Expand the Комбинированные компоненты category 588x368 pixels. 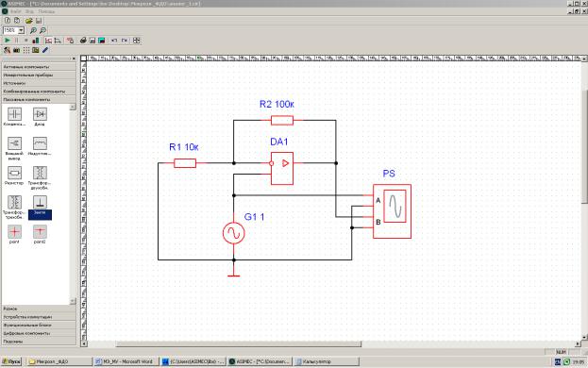tap(39, 92)
